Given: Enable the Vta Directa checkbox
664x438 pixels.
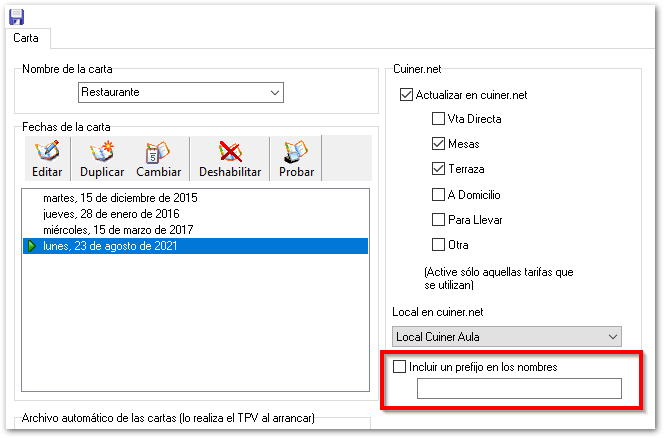Looking at the screenshot, I should click(x=438, y=119).
